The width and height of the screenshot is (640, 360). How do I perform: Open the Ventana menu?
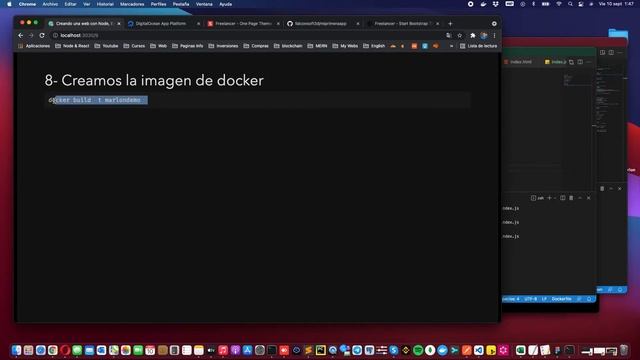coord(204,4)
